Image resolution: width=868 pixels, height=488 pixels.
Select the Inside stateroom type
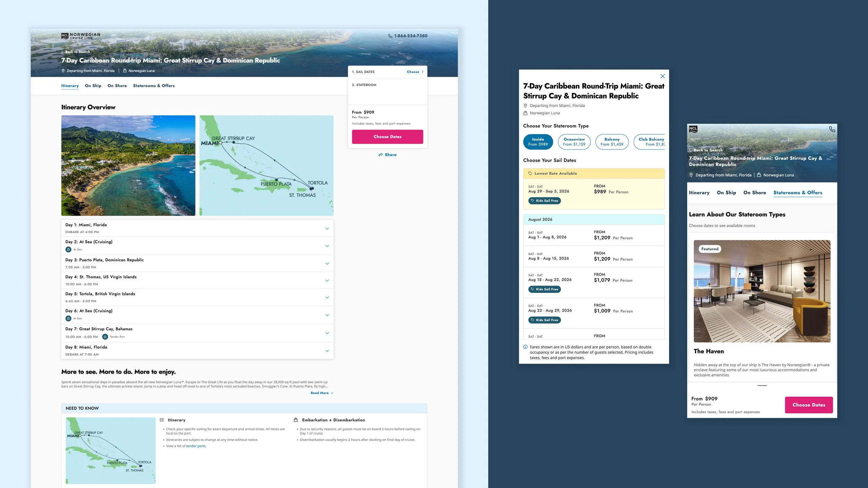[x=538, y=142]
